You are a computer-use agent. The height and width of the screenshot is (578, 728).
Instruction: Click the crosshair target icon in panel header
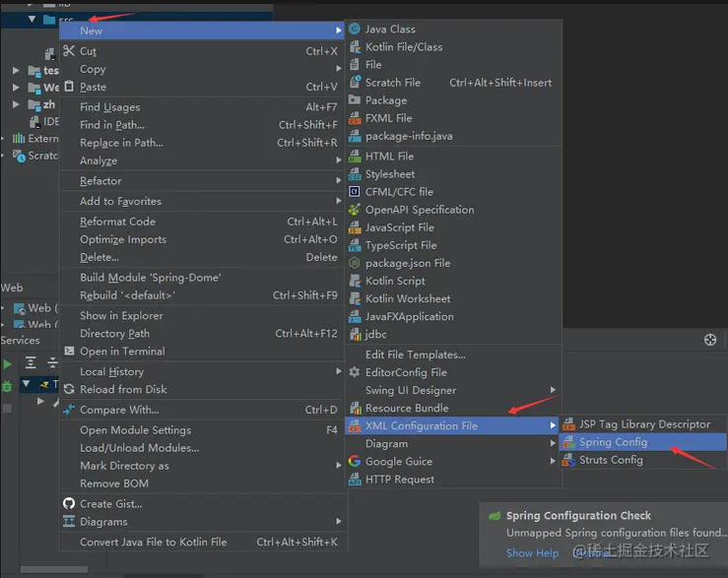point(710,340)
